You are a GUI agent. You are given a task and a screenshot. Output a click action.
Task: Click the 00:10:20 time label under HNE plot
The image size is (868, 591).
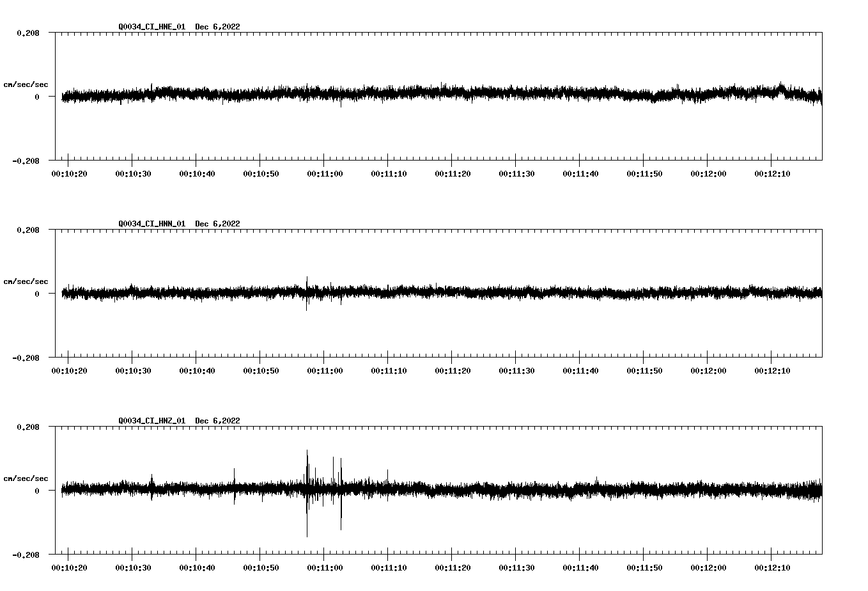click(69, 174)
